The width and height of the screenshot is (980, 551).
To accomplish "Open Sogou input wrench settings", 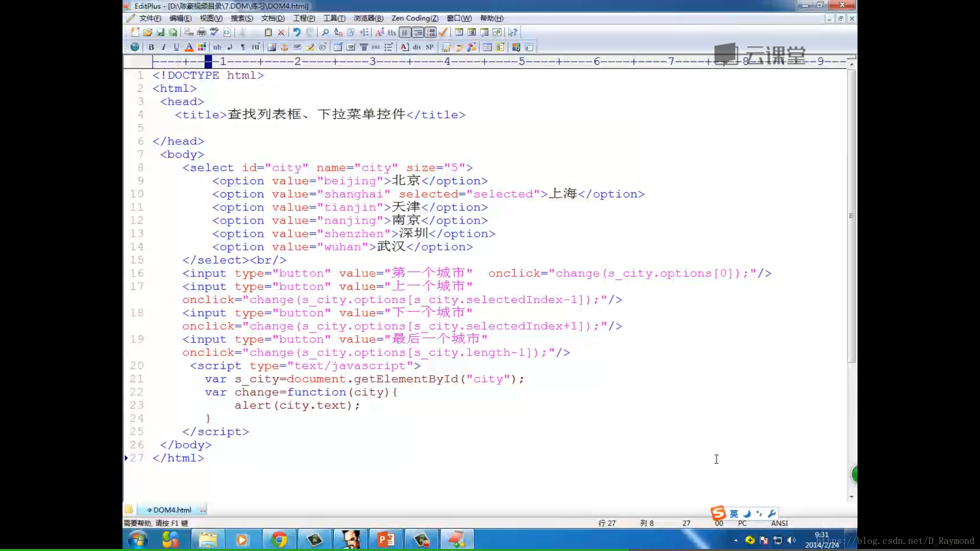I will [772, 514].
